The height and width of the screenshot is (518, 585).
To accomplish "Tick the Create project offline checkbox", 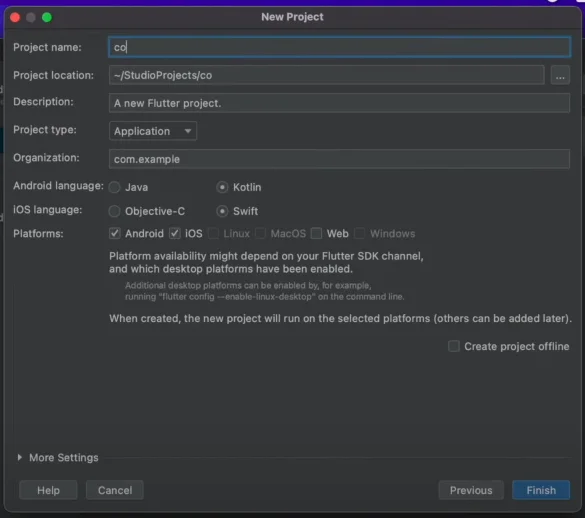I will (454, 346).
